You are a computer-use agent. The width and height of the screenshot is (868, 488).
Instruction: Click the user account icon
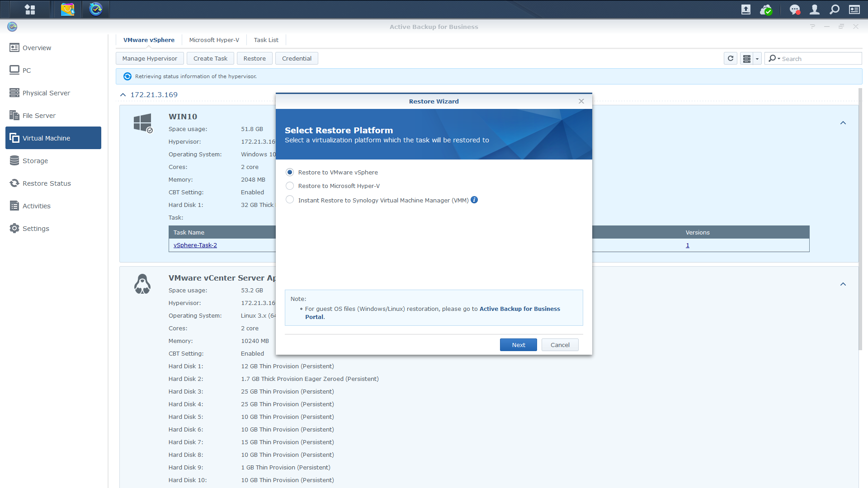pos(815,9)
